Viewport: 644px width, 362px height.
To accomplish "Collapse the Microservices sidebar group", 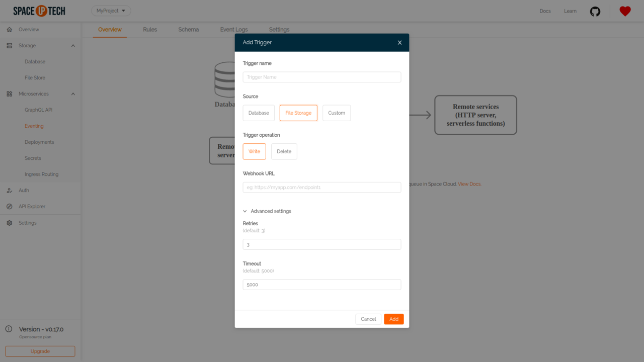I will pyautogui.click(x=73, y=94).
